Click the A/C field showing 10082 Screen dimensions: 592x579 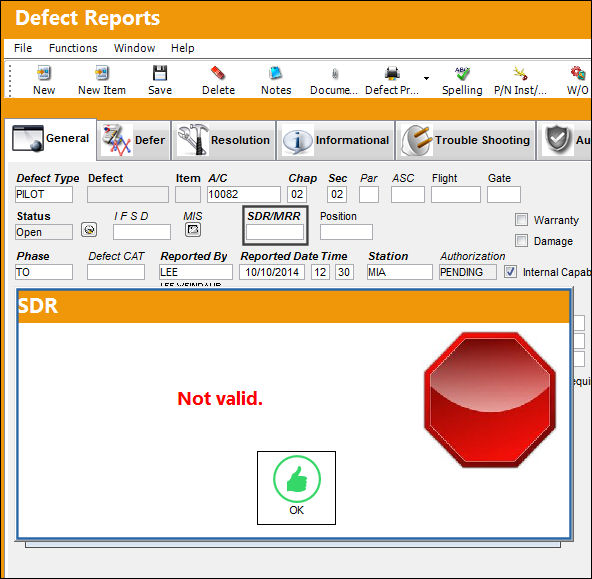244,194
